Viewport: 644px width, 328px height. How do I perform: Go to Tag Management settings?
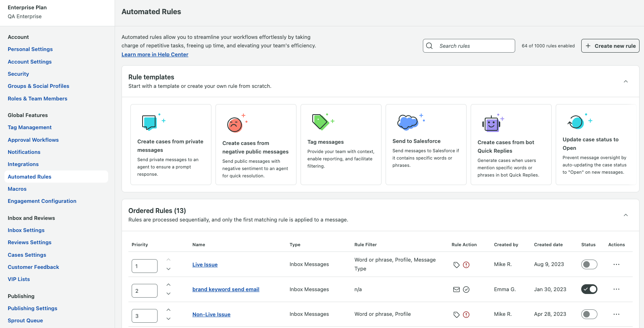coord(30,127)
